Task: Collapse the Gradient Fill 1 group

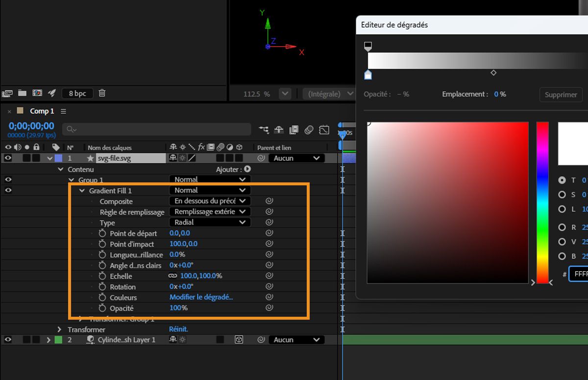Action: [x=82, y=191]
